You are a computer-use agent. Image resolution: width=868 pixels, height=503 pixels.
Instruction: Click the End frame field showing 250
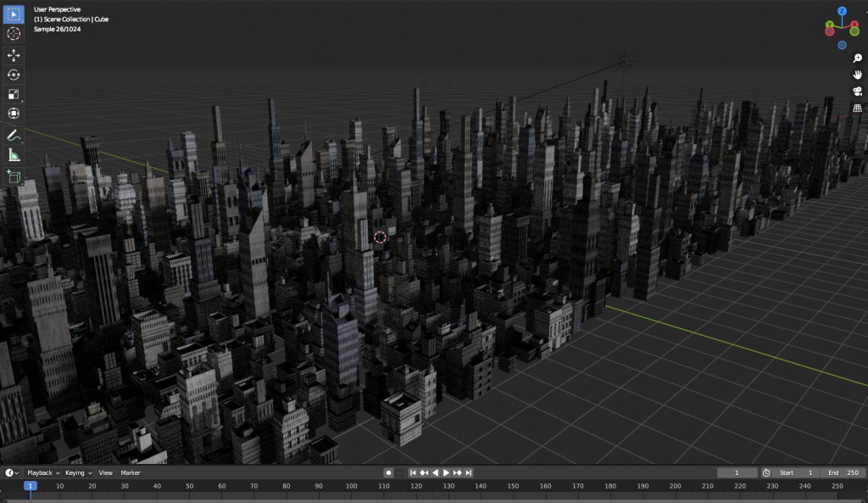pyautogui.click(x=843, y=472)
